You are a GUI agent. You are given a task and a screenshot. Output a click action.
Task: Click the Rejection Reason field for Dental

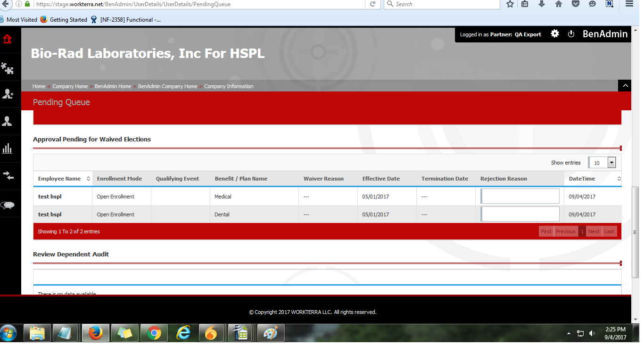tap(520, 214)
